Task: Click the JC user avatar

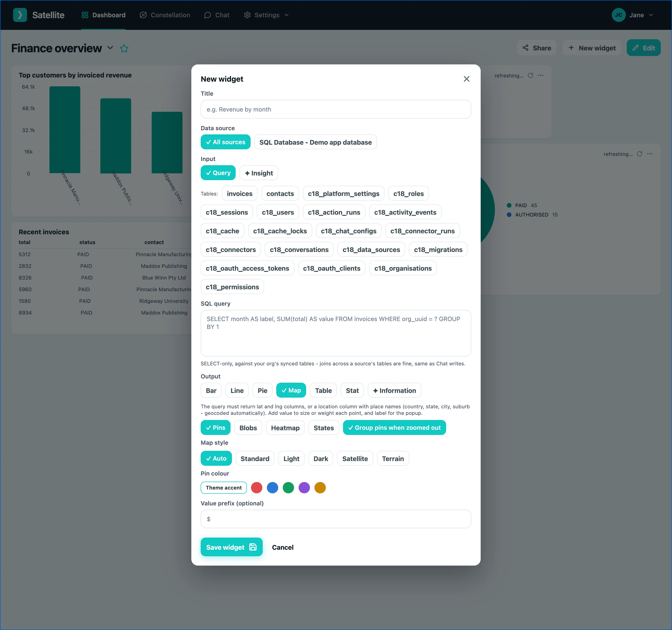Action: (x=619, y=15)
